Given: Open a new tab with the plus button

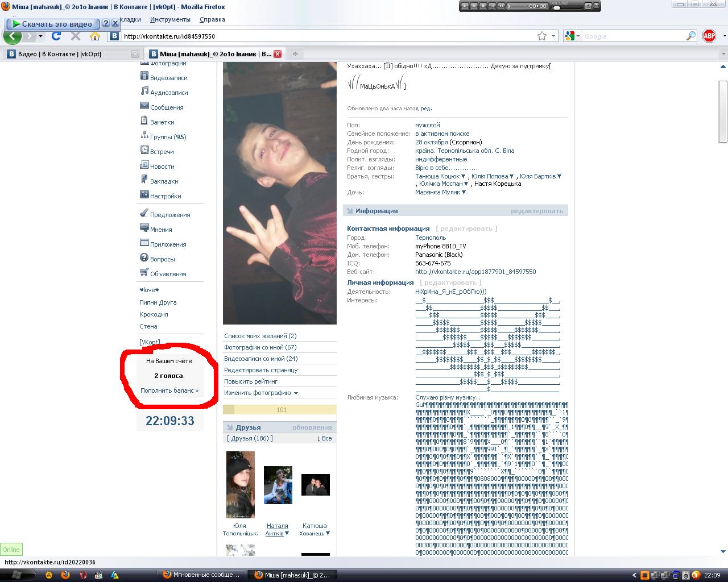Looking at the screenshot, I should pos(295,54).
